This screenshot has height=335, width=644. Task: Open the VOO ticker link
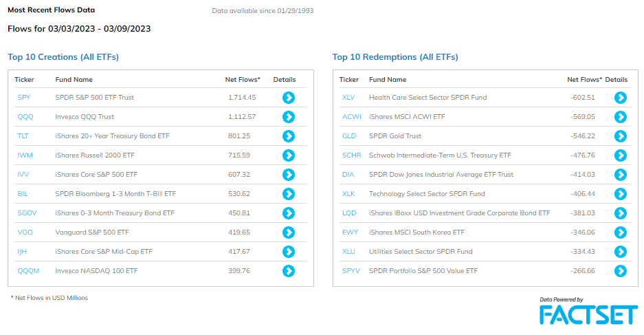coord(25,233)
